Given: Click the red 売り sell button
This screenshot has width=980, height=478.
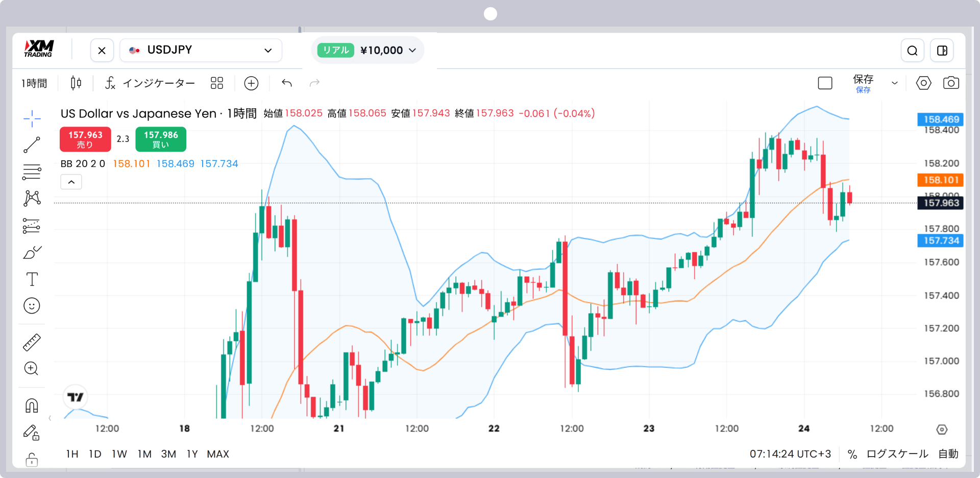Looking at the screenshot, I should point(85,139).
